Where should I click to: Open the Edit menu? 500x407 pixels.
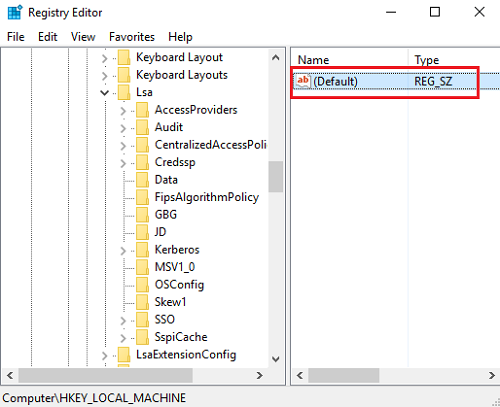coord(48,37)
